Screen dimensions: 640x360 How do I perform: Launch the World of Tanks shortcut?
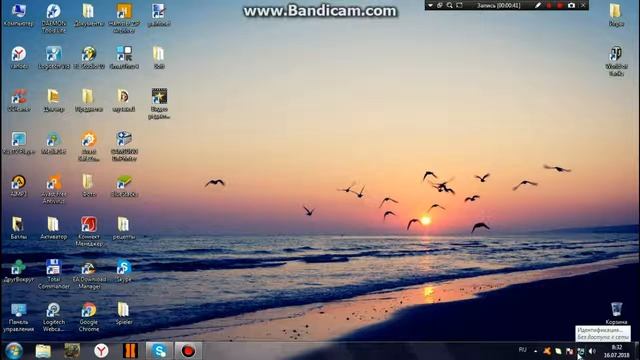[616, 60]
